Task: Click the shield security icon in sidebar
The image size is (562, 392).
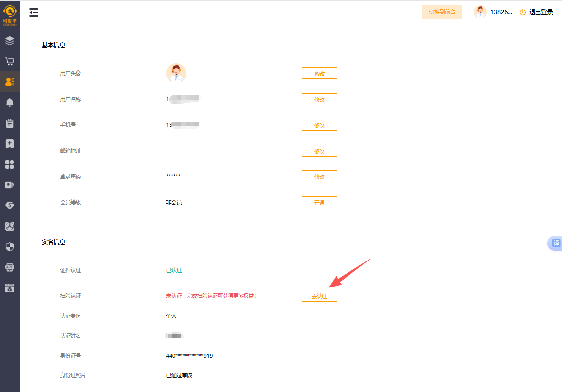Action: (x=10, y=247)
